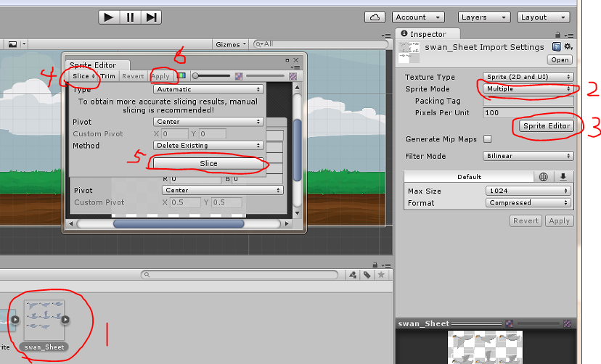Adjust the Sprite Editor zoom slider
This screenshot has width=601, height=364.
coord(211,76)
